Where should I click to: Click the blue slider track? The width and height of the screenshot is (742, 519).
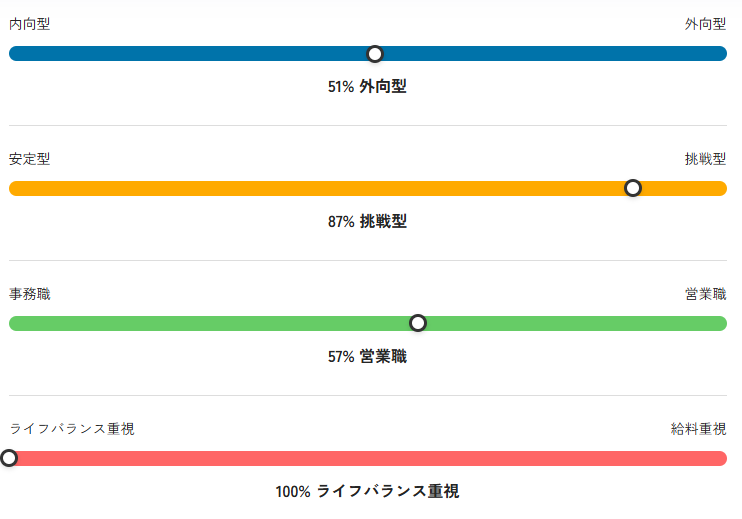[x=368, y=53]
